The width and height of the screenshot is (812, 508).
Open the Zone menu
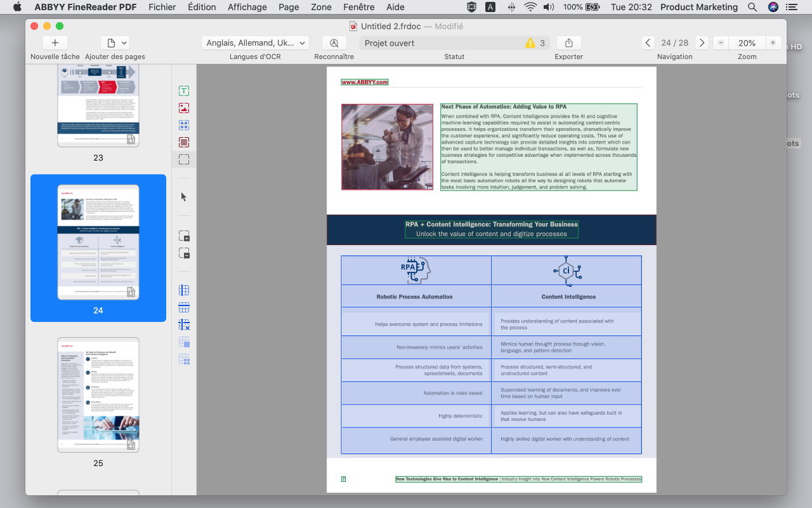(321, 7)
